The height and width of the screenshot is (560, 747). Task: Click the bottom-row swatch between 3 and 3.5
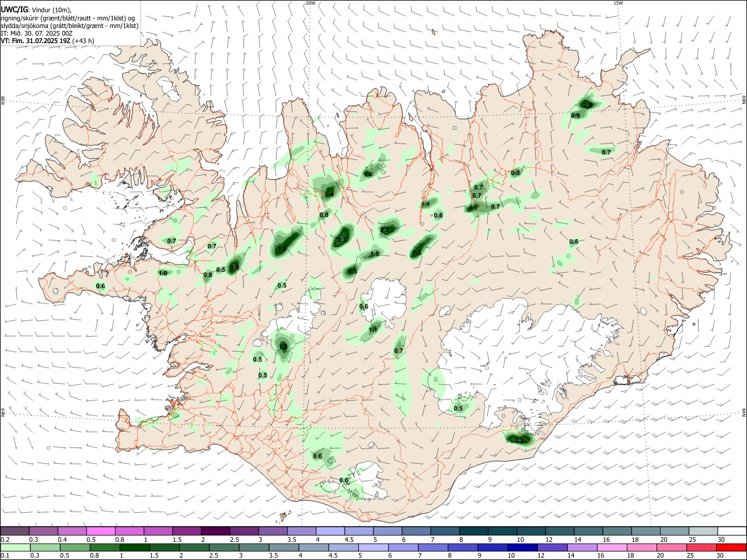253,547
